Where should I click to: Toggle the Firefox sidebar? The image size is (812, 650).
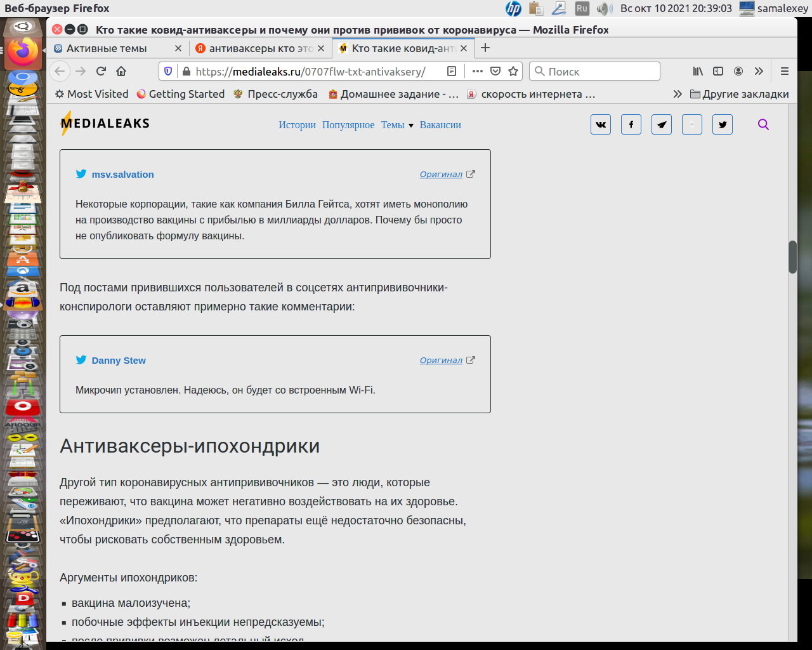pyautogui.click(x=718, y=71)
